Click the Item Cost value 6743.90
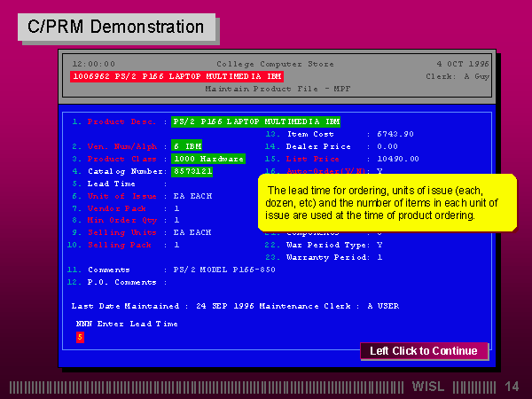Viewport: 532px width, 399px height. [395, 134]
